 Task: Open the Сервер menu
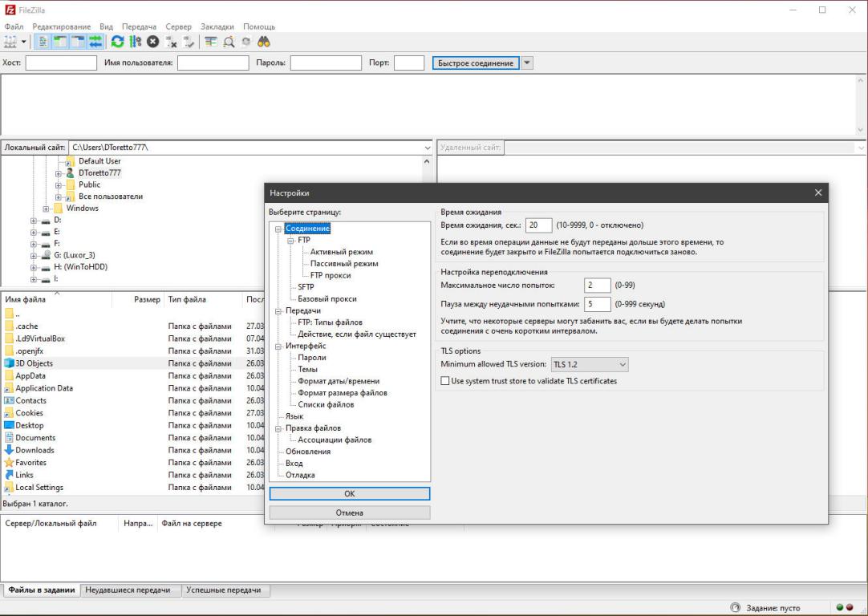coord(178,26)
